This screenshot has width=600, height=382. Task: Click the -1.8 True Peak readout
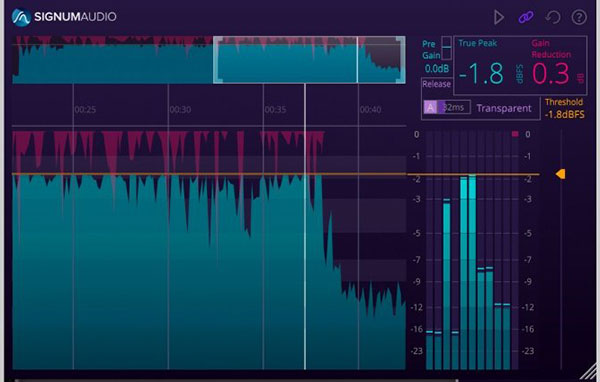pos(481,74)
